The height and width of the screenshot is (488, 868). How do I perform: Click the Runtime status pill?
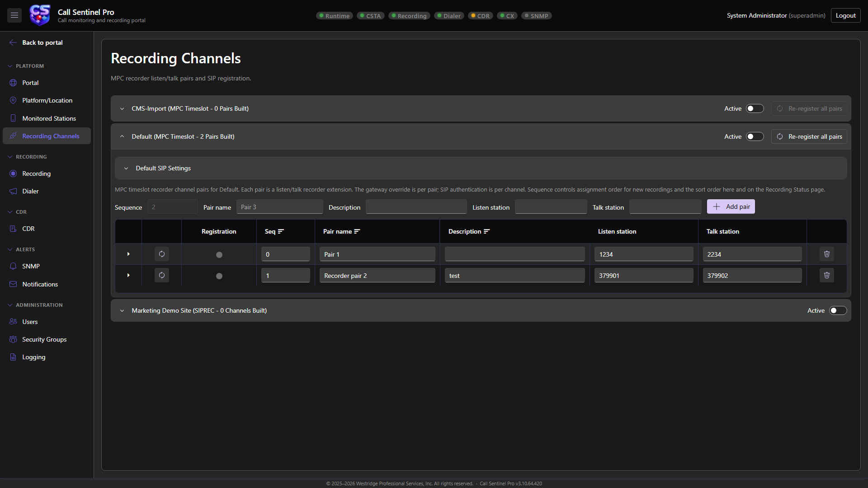tap(335, 16)
